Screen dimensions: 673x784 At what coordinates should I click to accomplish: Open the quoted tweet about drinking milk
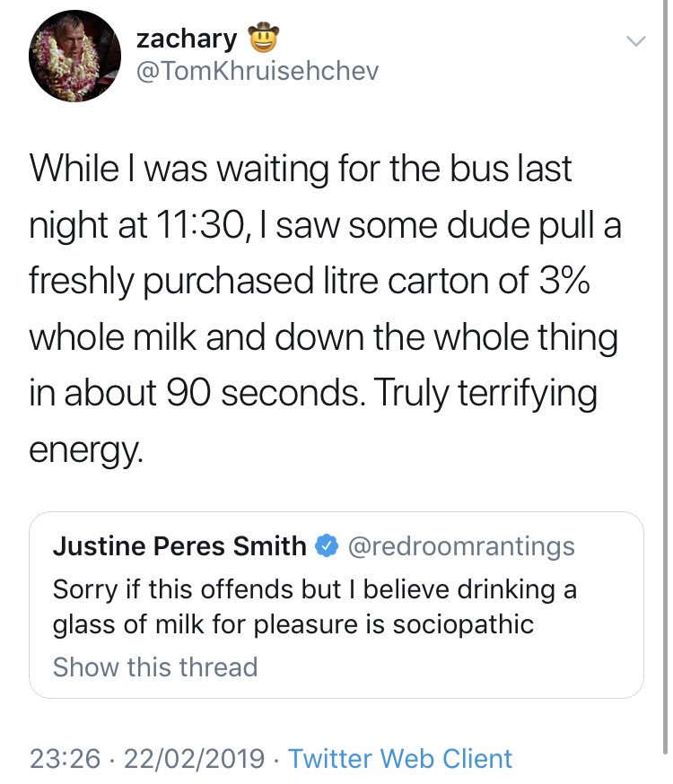coord(336,605)
